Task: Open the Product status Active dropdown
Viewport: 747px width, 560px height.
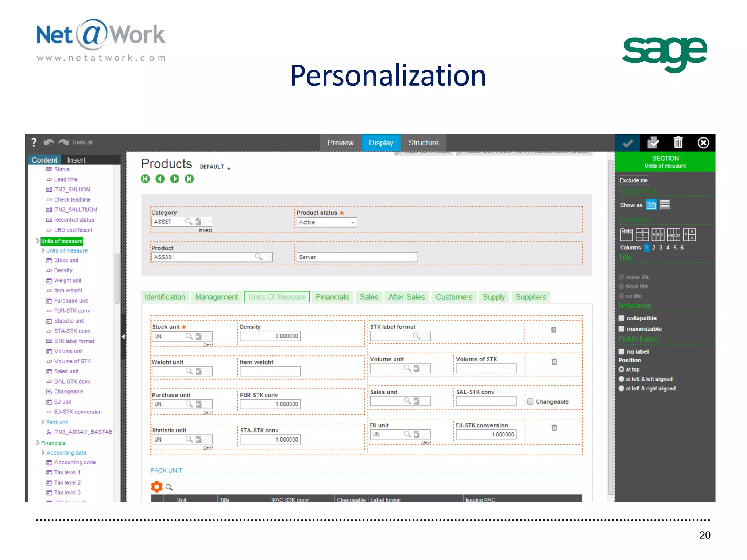Action: [x=326, y=222]
